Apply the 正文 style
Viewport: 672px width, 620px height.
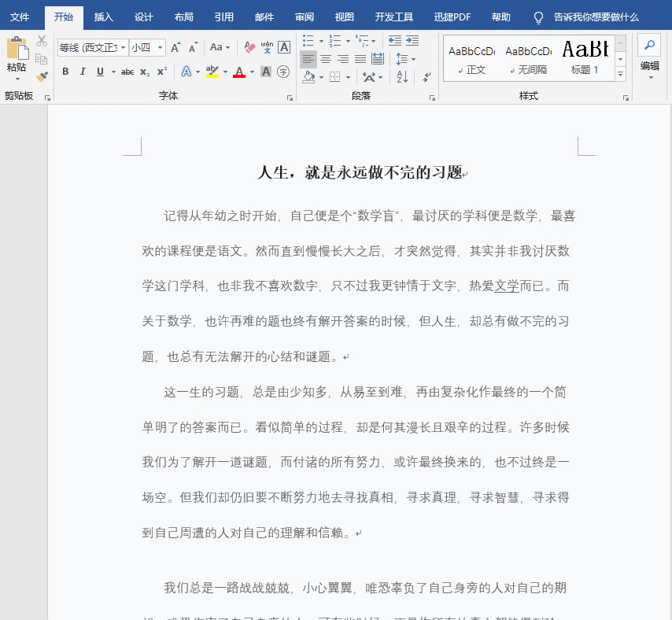[x=472, y=59]
